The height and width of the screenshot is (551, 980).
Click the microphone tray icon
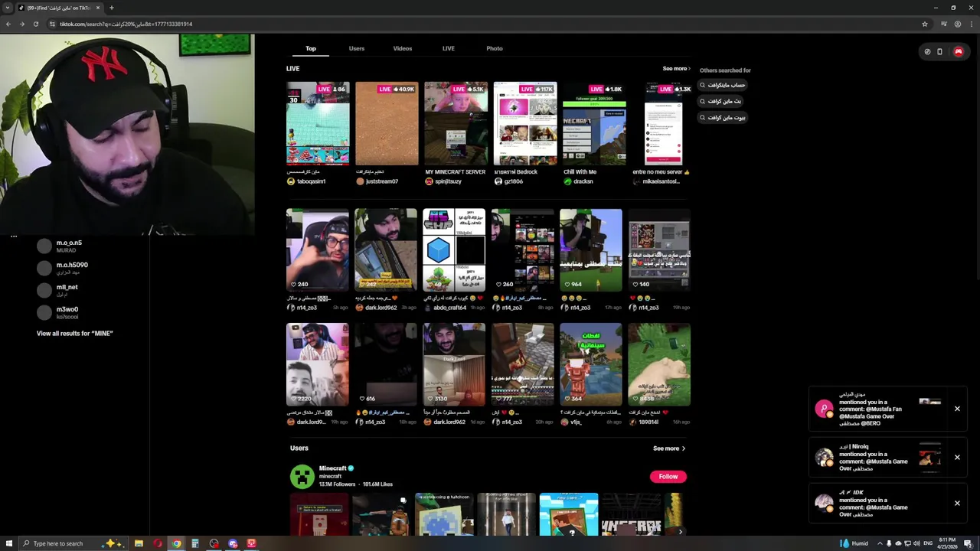(889, 543)
